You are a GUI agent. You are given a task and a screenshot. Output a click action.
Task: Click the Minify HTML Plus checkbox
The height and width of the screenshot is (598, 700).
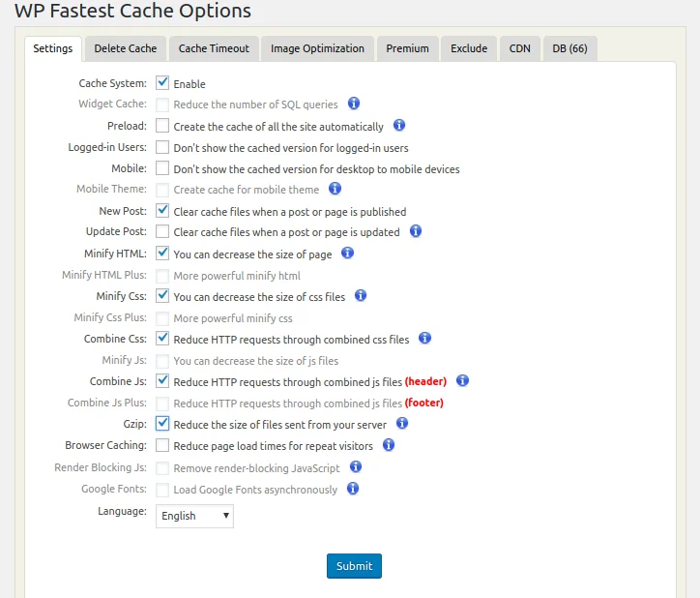coord(162,276)
